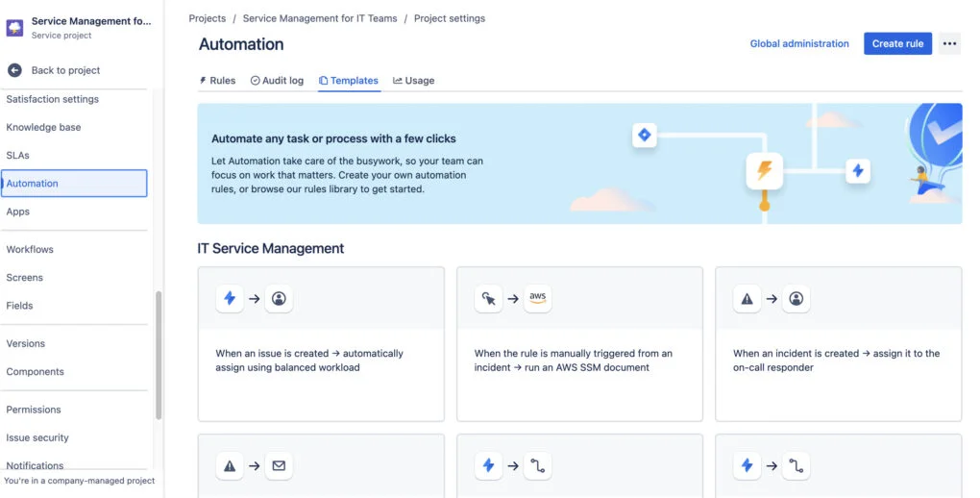Viewport: 980px width, 498px height.
Task: Click Project settings breadcrumb
Action: (x=450, y=18)
